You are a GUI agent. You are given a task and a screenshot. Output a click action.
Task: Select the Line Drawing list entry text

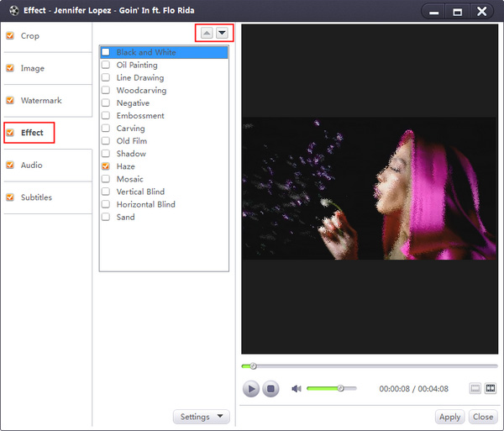coord(140,78)
